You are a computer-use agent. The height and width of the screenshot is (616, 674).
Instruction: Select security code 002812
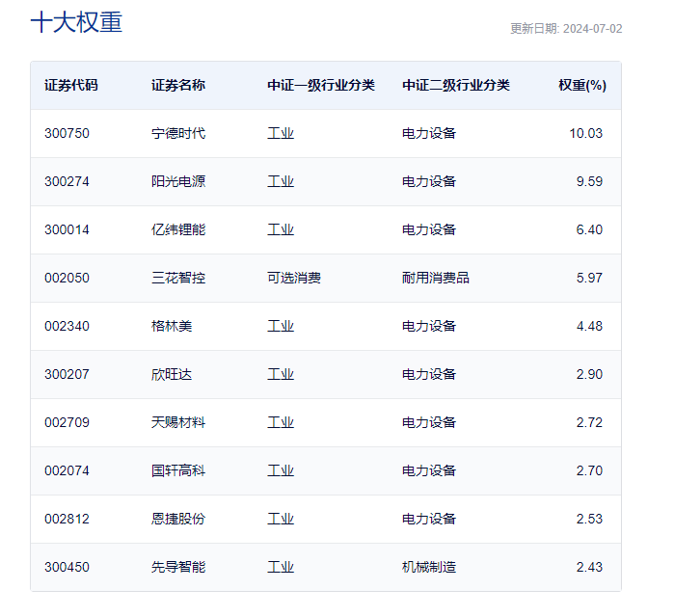67,519
